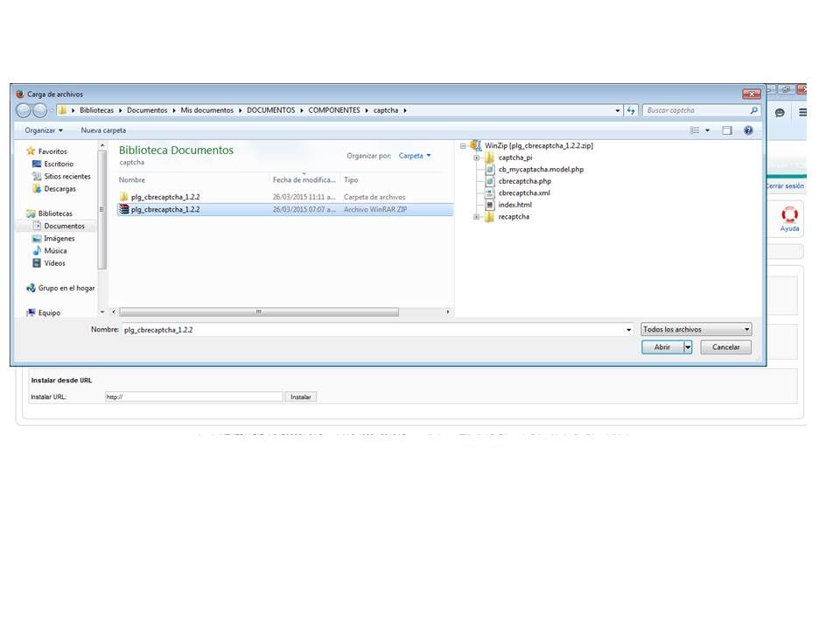Open the Carpeta arrange-by dropdown
840x630 pixels.
click(x=415, y=156)
